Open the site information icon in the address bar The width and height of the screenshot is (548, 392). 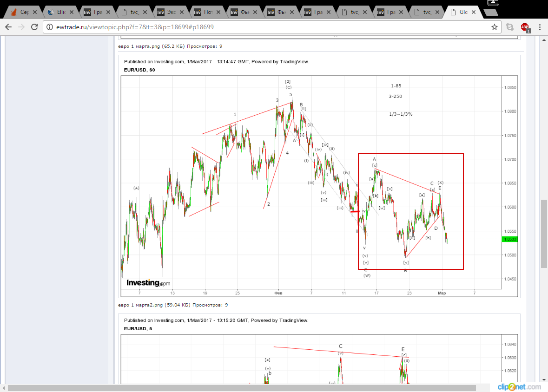click(50, 27)
